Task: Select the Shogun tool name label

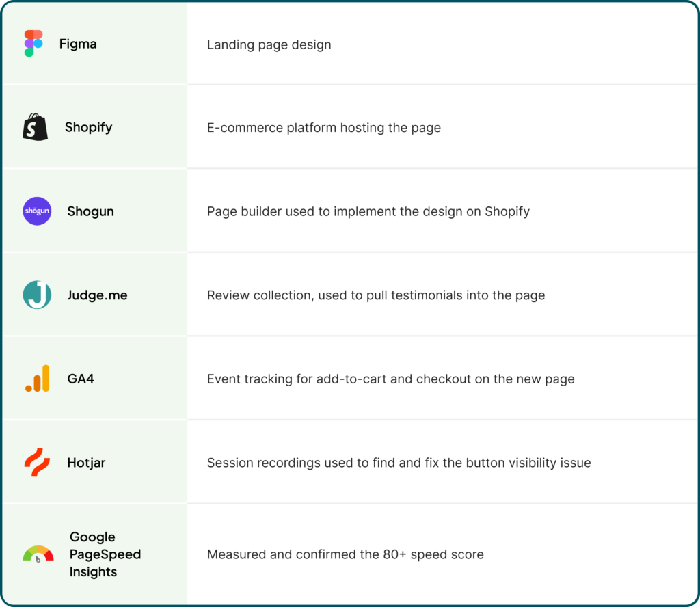Action: pyautogui.click(x=91, y=211)
